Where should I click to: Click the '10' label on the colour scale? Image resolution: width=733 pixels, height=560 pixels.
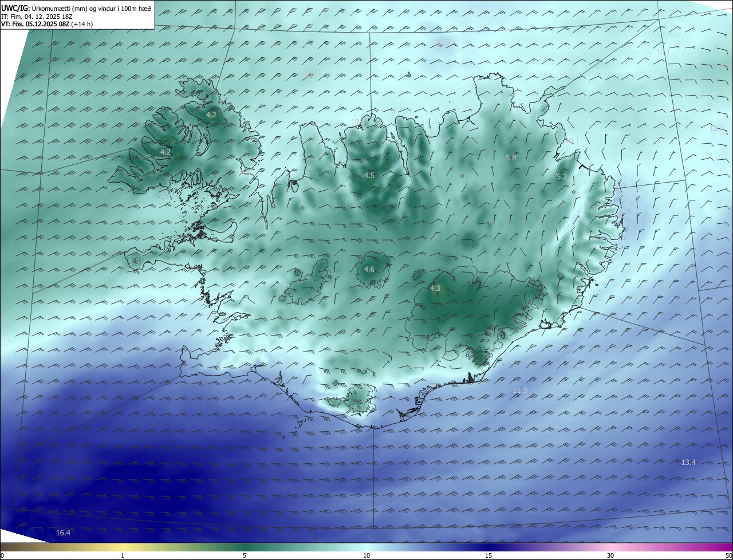pos(366,555)
